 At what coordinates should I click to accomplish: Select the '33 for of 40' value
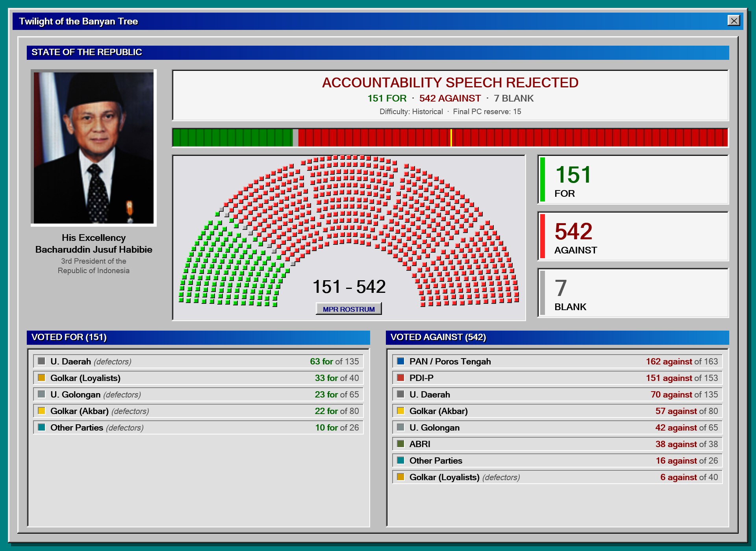tap(337, 378)
